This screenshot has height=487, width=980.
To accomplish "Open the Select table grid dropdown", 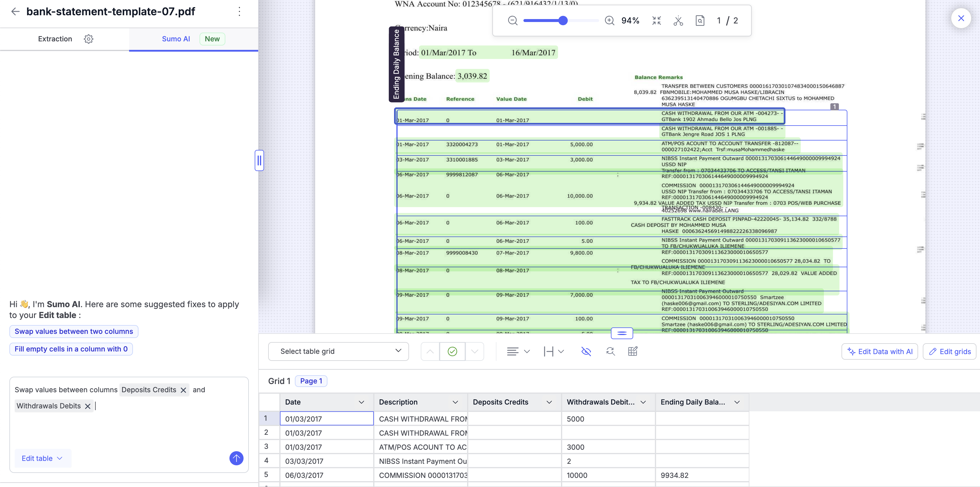I will tap(338, 351).
